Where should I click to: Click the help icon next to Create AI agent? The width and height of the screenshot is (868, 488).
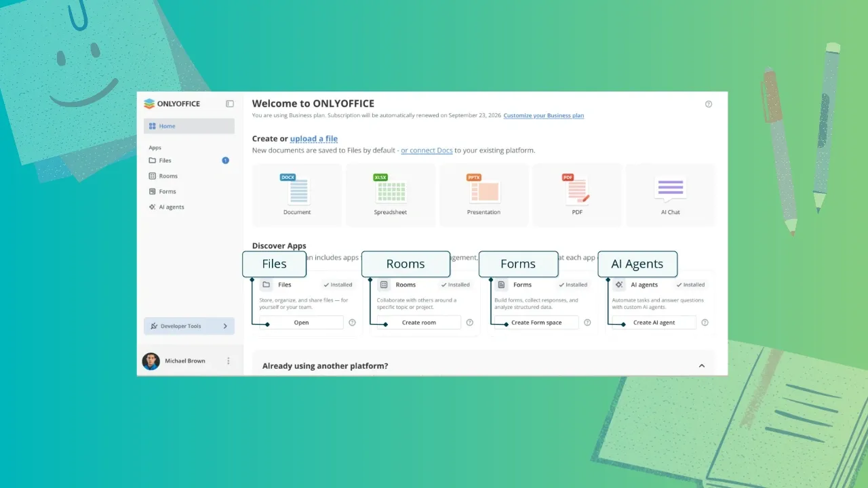(x=705, y=323)
